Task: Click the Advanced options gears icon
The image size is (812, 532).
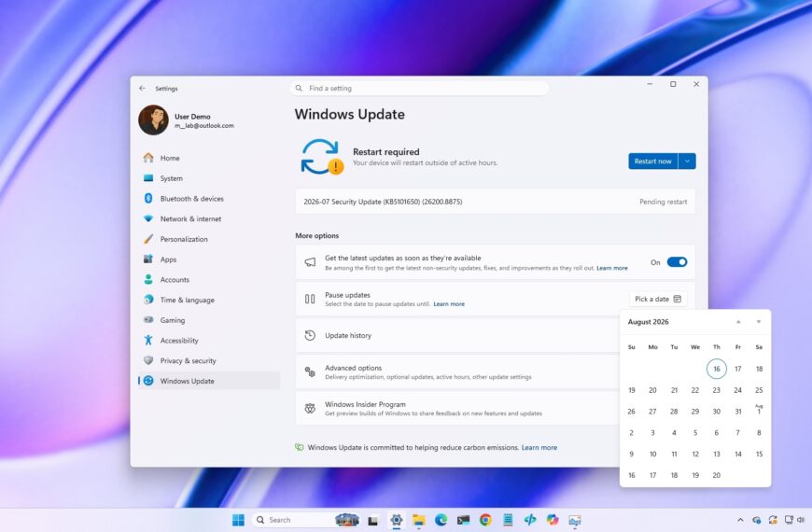Action: click(x=310, y=372)
